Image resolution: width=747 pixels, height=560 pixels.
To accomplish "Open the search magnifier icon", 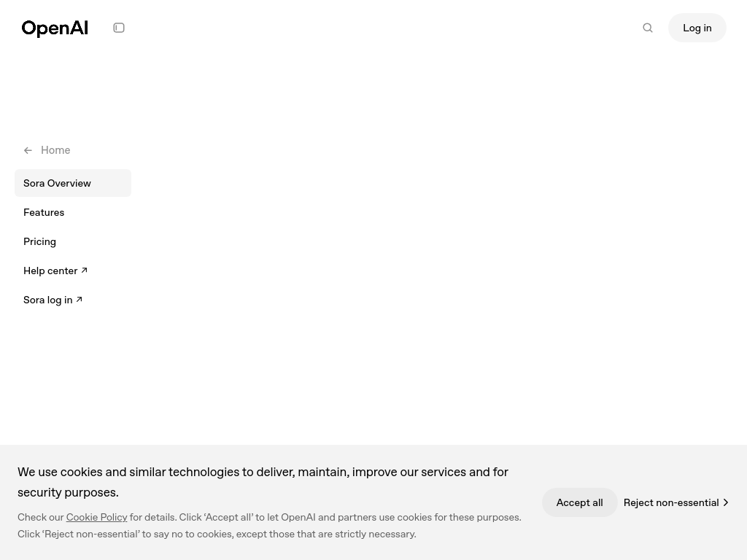I will pyautogui.click(x=648, y=28).
